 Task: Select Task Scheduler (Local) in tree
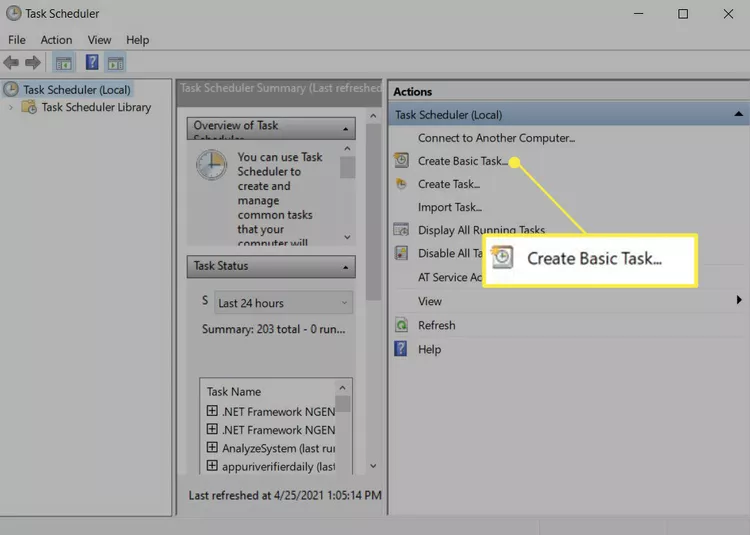(x=76, y=89)
